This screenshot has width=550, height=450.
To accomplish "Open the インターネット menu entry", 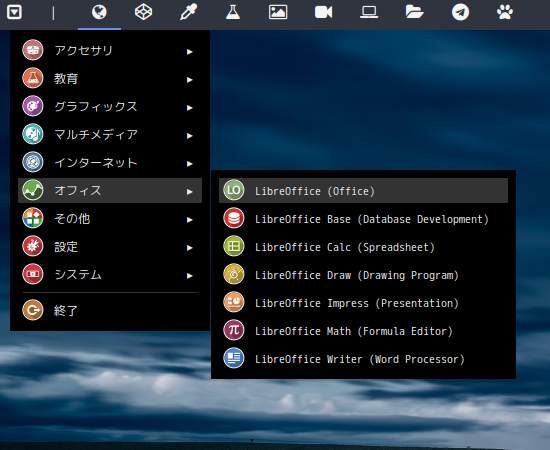I will pyautogui.click(x=110, y=162).
